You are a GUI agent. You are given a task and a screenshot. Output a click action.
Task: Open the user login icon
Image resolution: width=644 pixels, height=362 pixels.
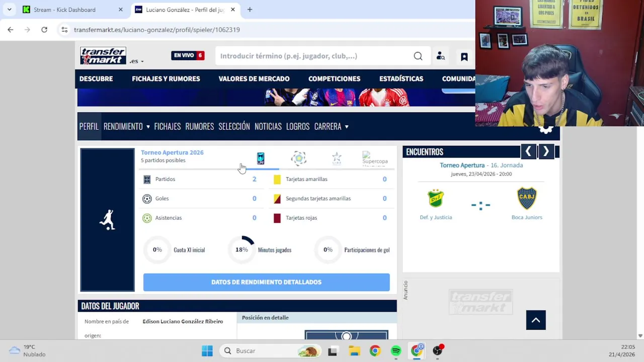[x=441, y=56]
